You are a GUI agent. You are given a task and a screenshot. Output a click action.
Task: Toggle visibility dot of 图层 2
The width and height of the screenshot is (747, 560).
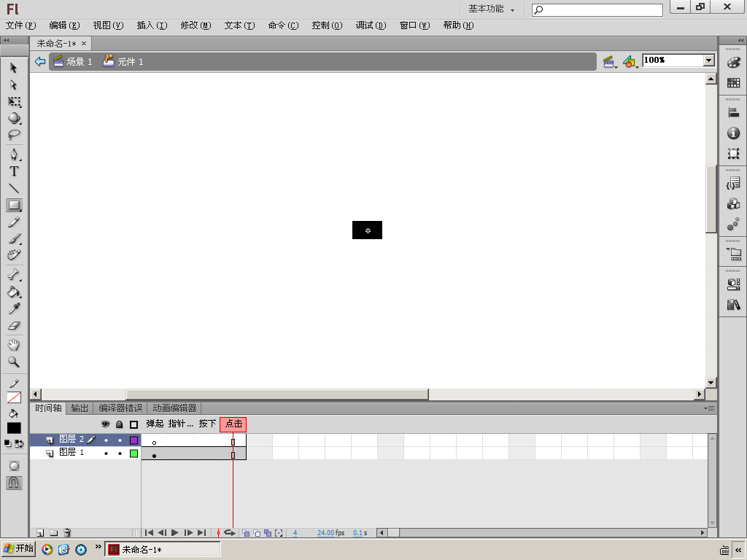[x=106, y=440]
